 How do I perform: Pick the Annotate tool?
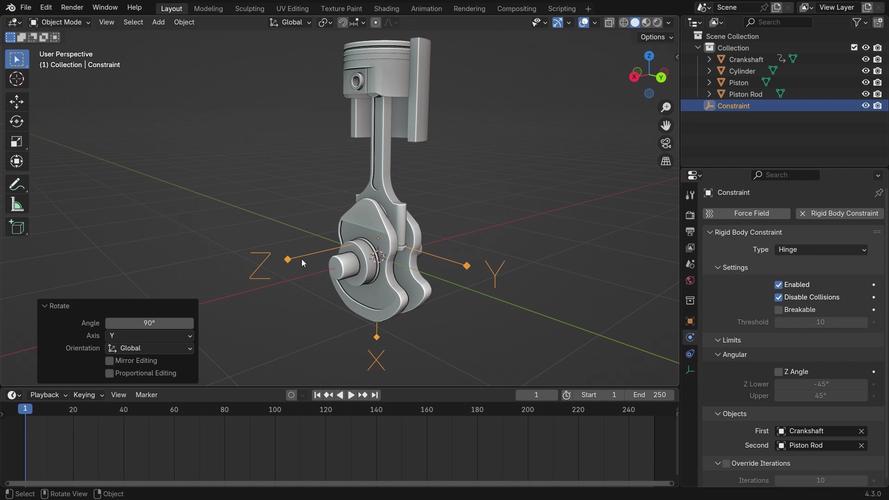click(x=16, y=184)
